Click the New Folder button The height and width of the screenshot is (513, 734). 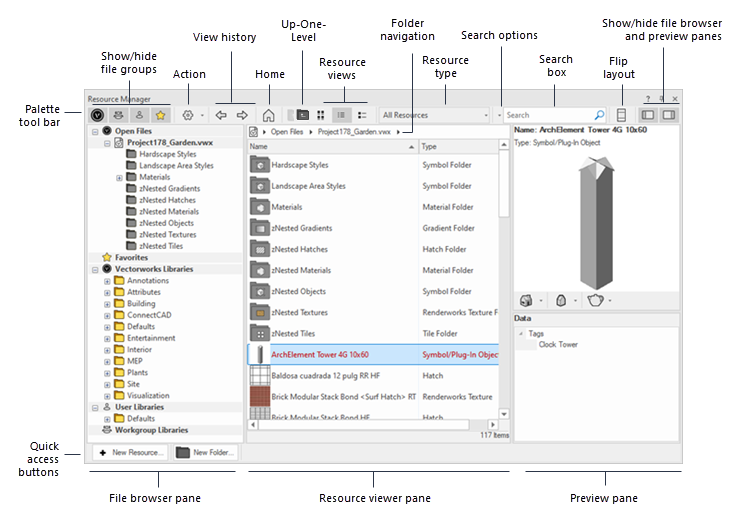coord(206,452)
